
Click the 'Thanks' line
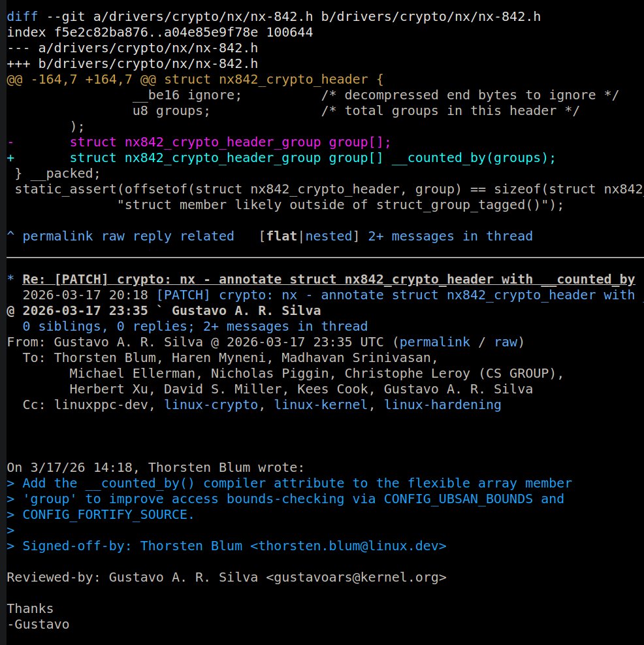tap(30, 609)
